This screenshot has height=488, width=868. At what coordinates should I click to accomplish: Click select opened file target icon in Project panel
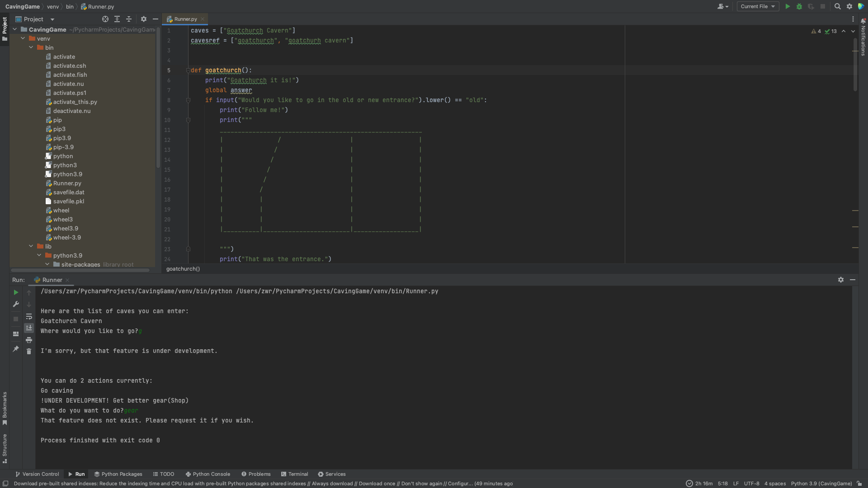105,19
